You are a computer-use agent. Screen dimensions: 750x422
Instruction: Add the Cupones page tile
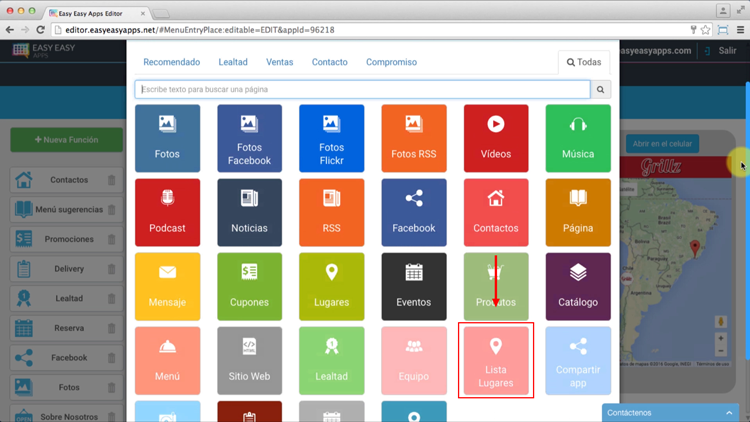click(x=249, y=286)
